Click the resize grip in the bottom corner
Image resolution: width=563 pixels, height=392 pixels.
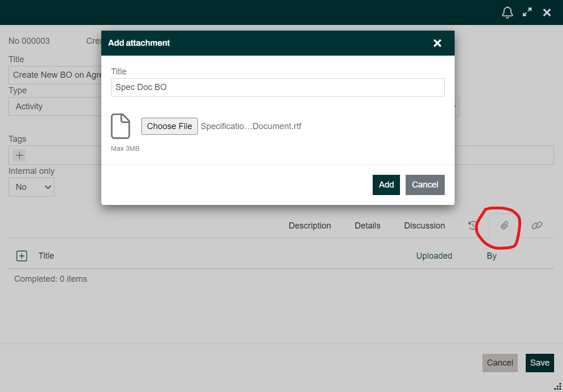pos(558,386)
